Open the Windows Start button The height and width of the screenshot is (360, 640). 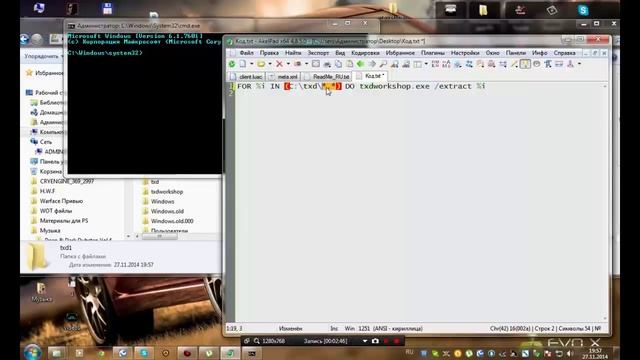[x=32, y=353]
